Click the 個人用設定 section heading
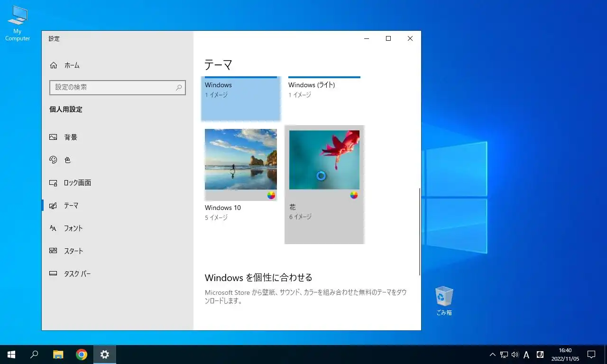Viewport: 607px width, 364px height. tap(66, 109)
